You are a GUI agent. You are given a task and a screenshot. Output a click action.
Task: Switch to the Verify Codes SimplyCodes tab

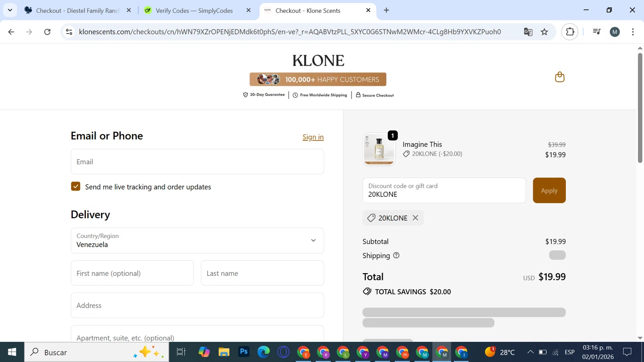[194, 10]
